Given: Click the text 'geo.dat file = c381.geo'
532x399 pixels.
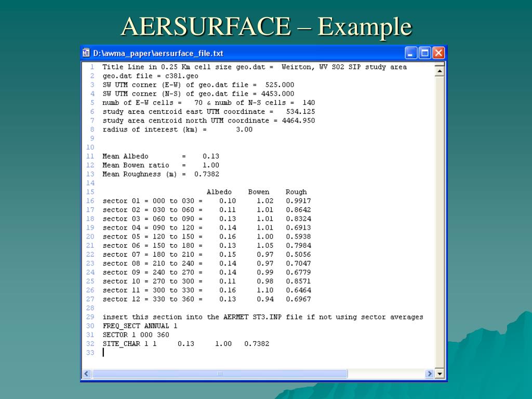Looking at the screenshot, I should [150, 76].
